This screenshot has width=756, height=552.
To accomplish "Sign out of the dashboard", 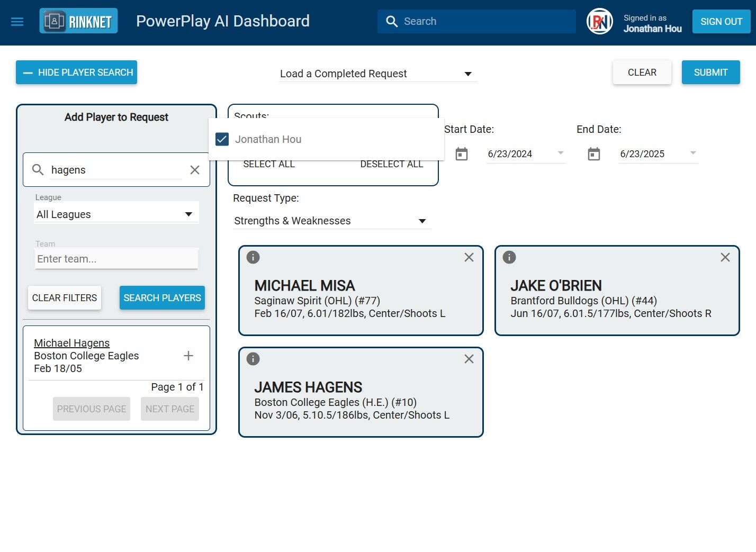I will point(722,22).
